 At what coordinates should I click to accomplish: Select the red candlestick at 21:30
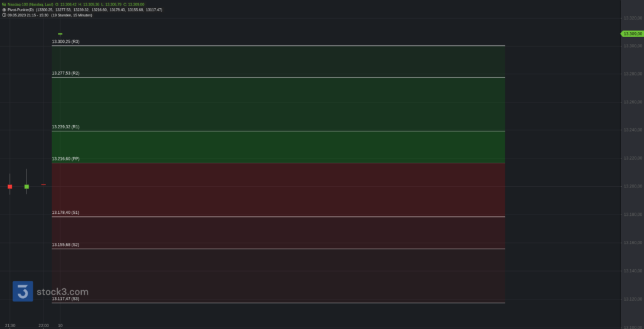pyautogui.click(x=10, y=186)
